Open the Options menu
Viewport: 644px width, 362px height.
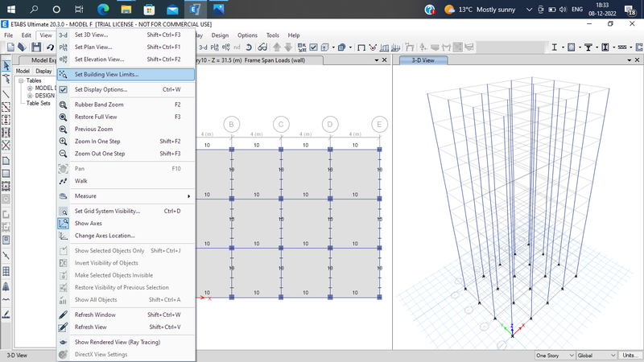point(247,35)
